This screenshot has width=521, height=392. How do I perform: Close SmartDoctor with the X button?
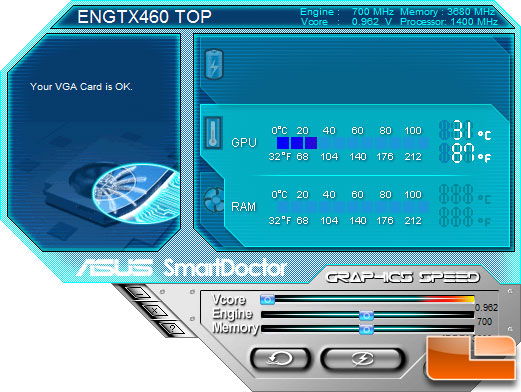pos(155,311)
